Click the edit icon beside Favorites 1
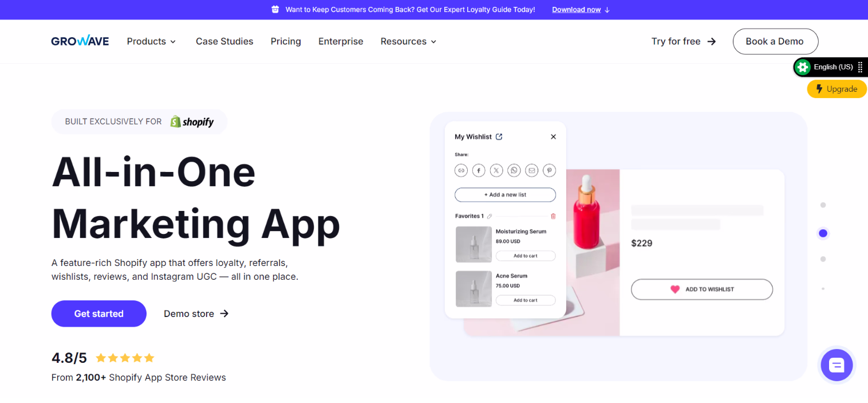868x403 pixels. point(490,216)
